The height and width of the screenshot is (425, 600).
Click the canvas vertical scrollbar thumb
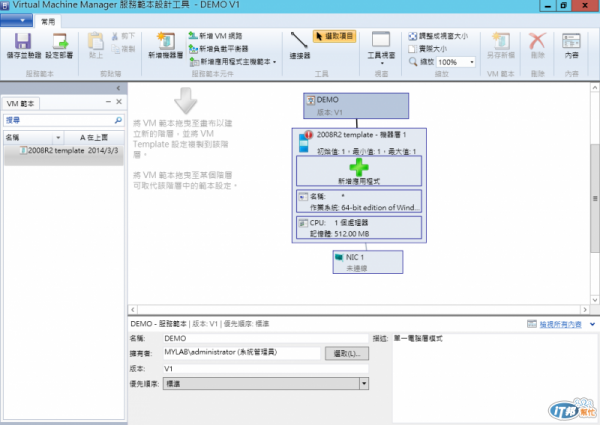click(x=595, y=198)
